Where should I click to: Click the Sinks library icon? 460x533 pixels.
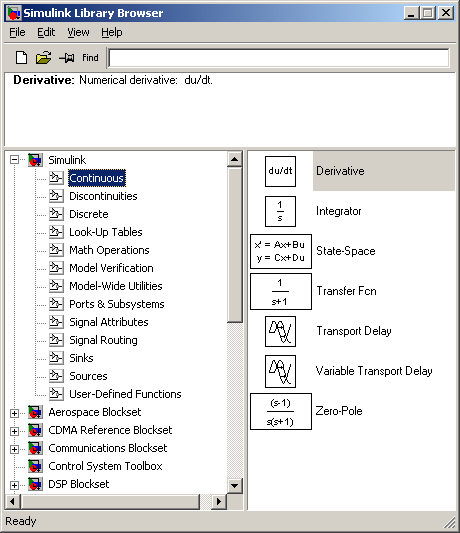click(56, 358)
